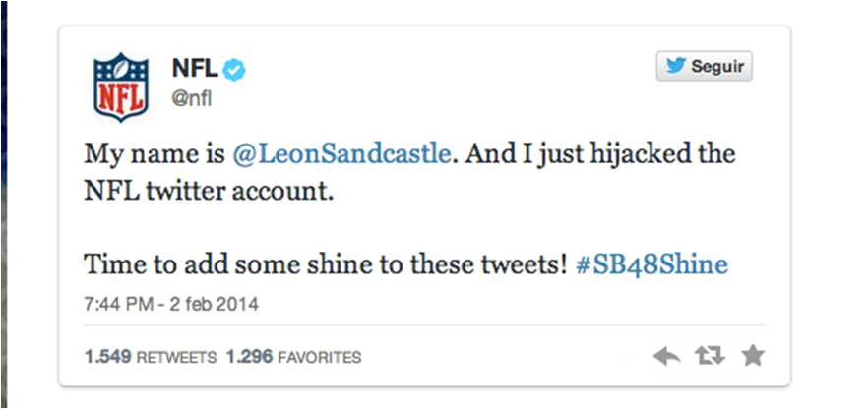This screenshot has width=868, height=409.
Task: View the 1.549 retweets count
Action: (107, 357)
